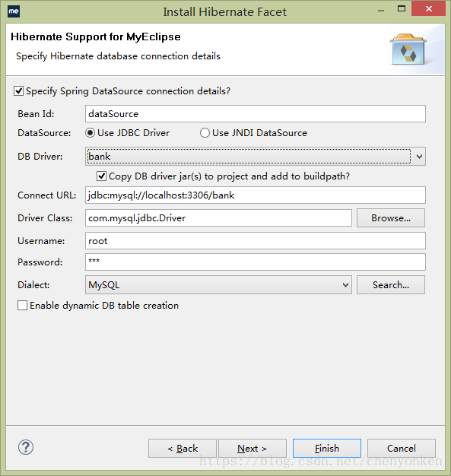Click the Driver Class text field

[x=218, y=218]
